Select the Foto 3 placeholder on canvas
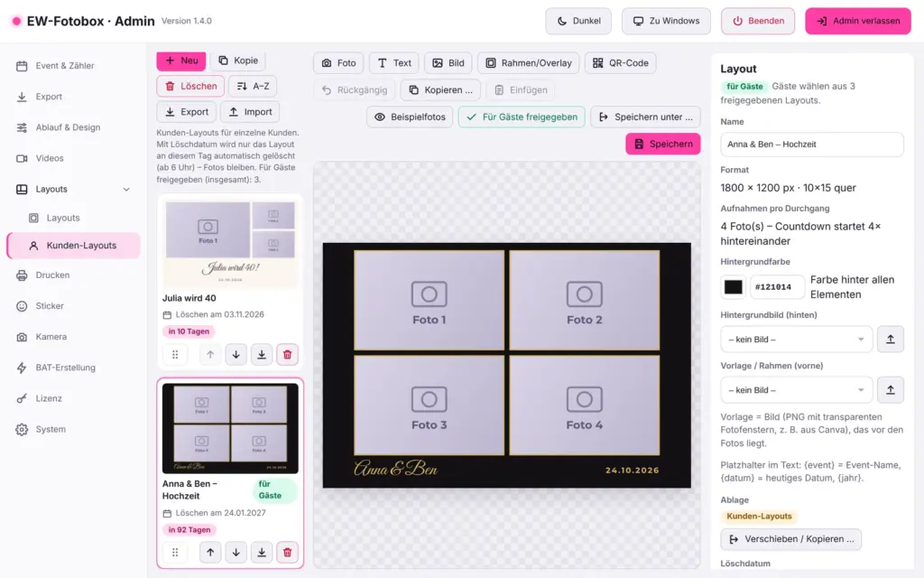The width and height of the screenshot is (924, 578). tap(429, 406)
